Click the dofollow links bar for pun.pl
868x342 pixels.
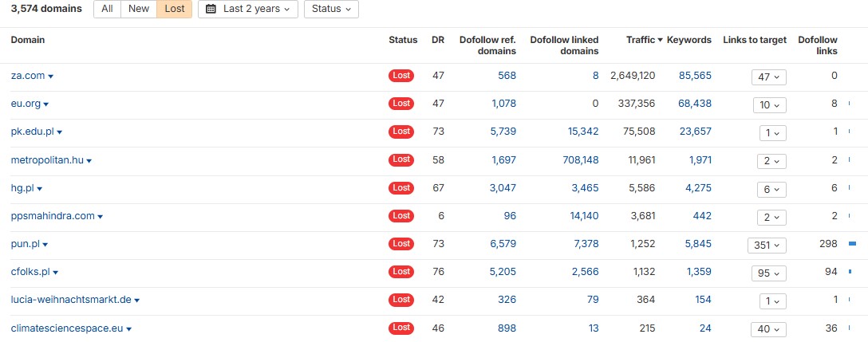pyautogui.click(x=853, y=243)
